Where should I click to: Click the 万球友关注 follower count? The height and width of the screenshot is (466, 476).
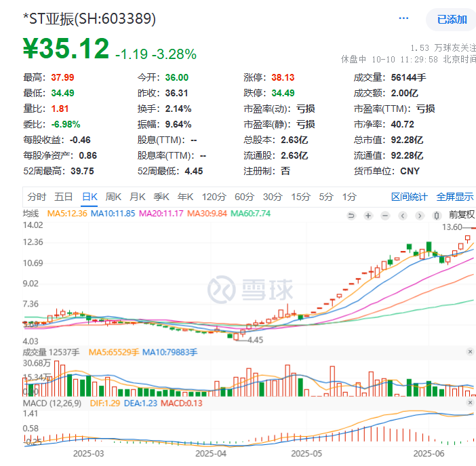(443, 48)
